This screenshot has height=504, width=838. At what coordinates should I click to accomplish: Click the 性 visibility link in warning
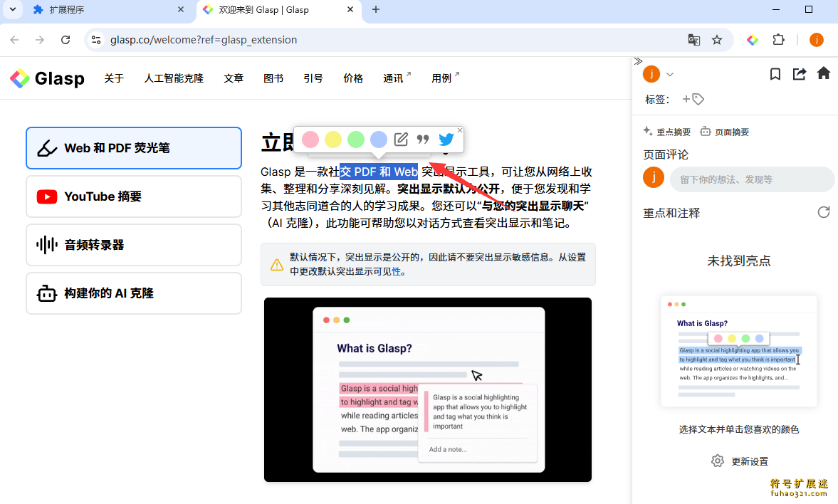(396, 271)
